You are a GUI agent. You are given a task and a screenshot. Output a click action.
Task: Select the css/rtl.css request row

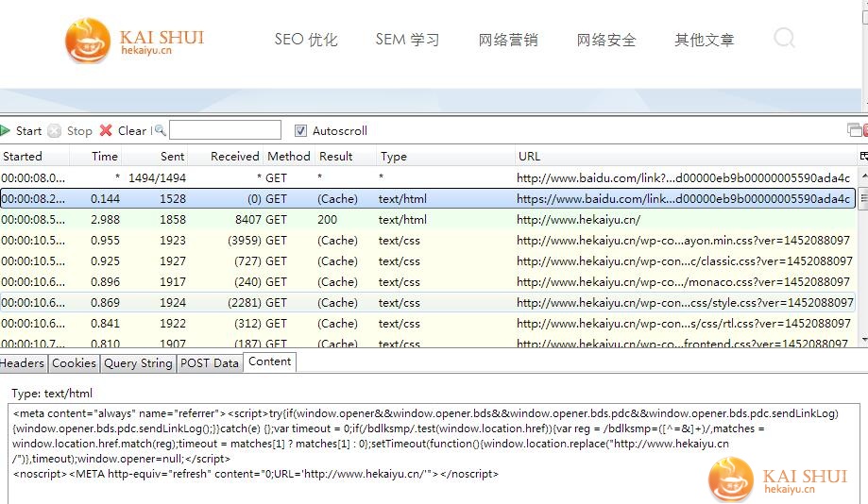[428, 323]
